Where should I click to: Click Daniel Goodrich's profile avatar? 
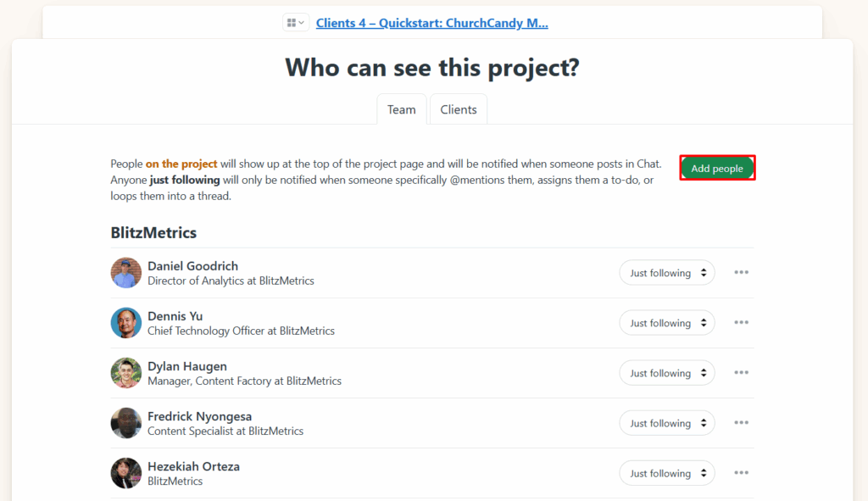pyautogui.click(x=126, y=273)
